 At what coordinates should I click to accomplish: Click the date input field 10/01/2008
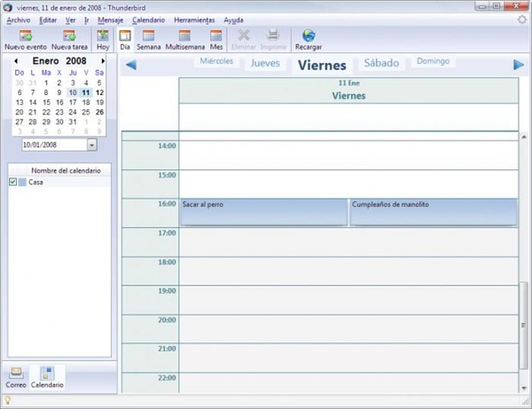tap(55, 145)
